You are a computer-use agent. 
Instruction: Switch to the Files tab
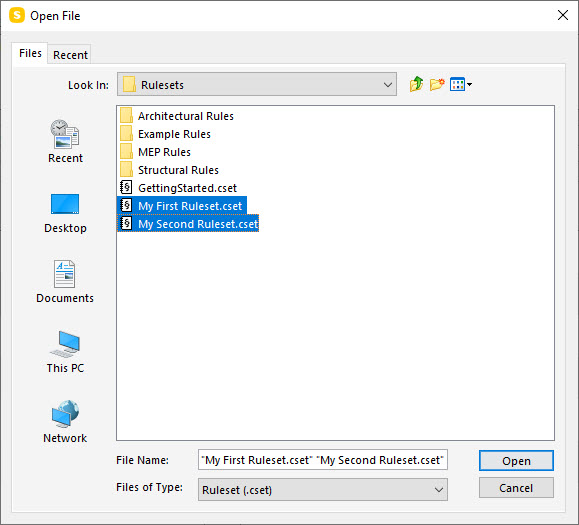click(x=30, y=53)
